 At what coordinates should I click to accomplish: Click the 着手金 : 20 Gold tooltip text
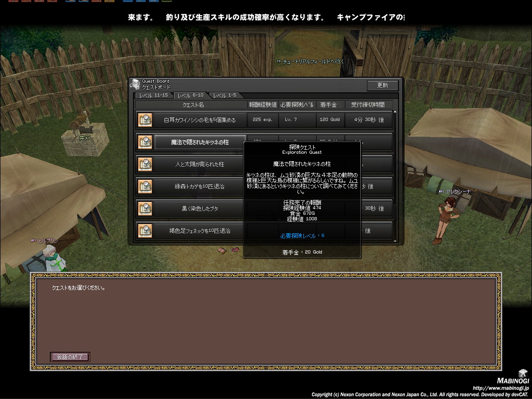302,252
